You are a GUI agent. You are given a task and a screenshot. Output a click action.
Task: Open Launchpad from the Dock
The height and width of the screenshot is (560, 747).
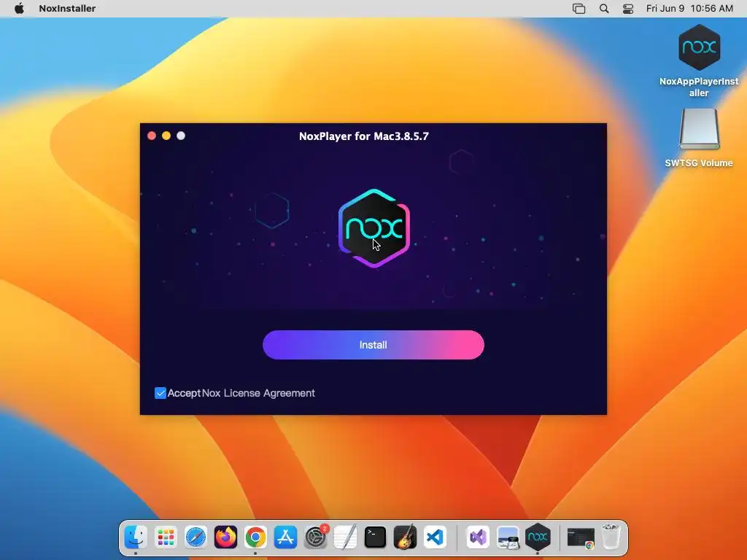point(166,537)
